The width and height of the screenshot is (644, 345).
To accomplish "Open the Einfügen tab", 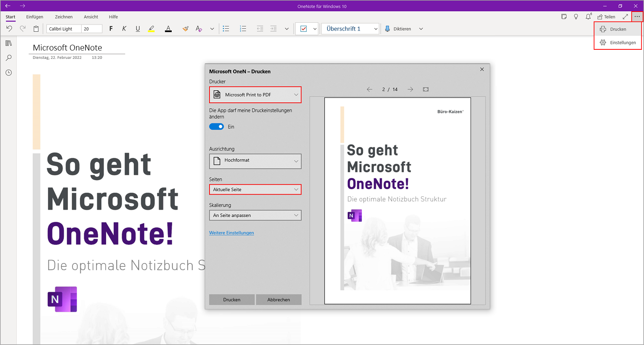I will [x=35, y=17].
